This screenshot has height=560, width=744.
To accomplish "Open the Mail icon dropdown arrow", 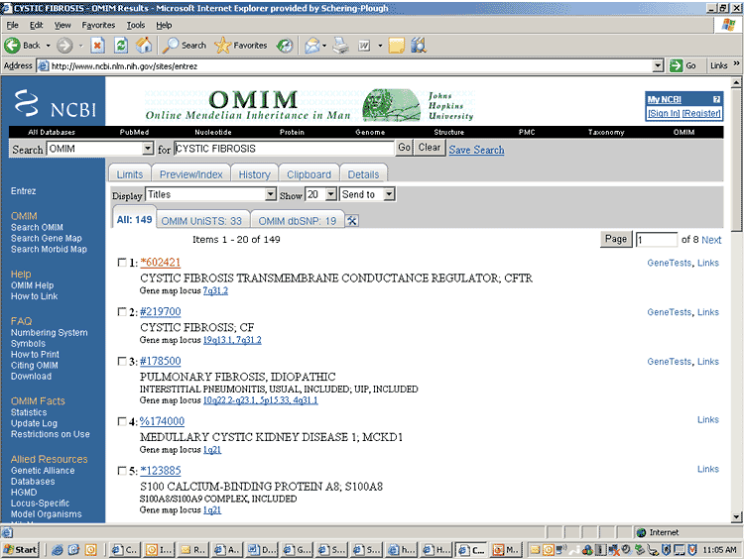I will [324, 46].
